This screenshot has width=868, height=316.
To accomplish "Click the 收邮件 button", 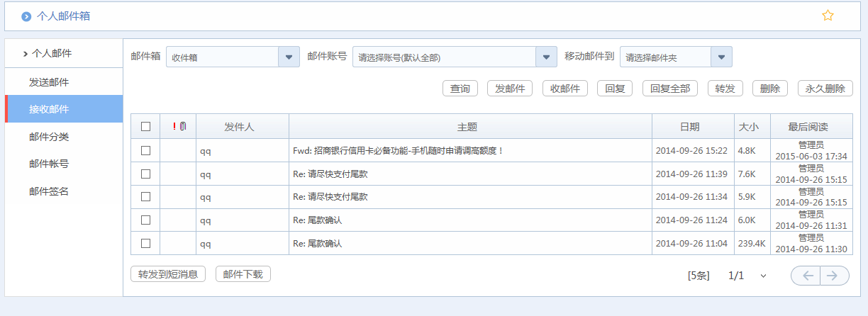I will [565, 89].
